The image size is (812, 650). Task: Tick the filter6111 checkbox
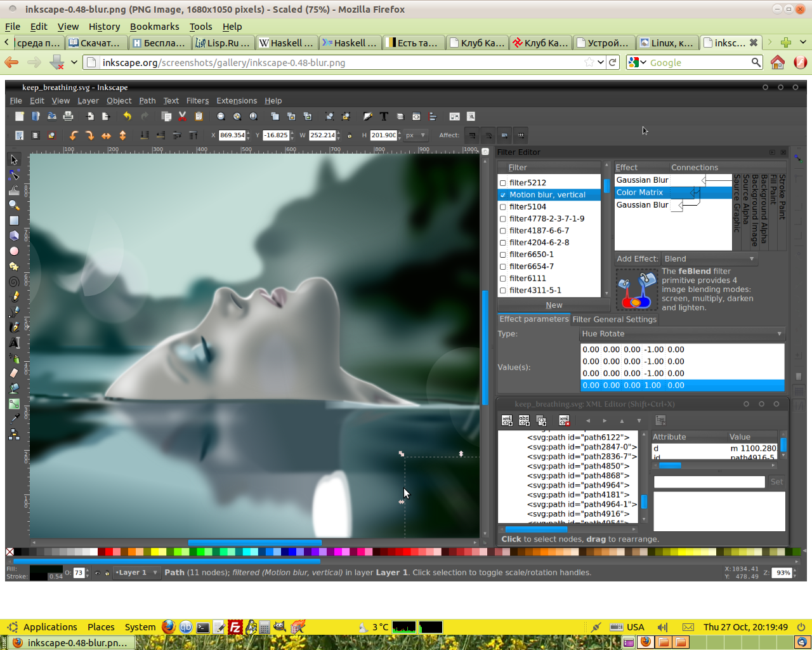(503, 279)
